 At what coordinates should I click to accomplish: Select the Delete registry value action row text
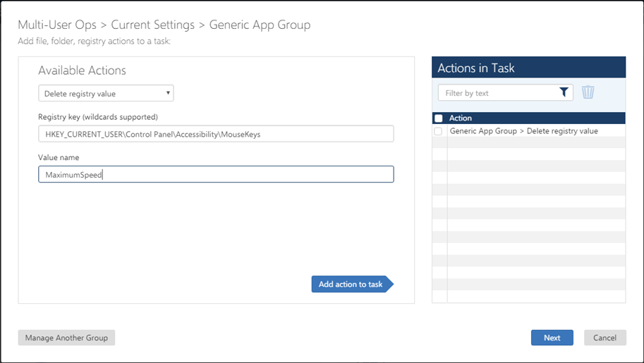pos(523,131)
